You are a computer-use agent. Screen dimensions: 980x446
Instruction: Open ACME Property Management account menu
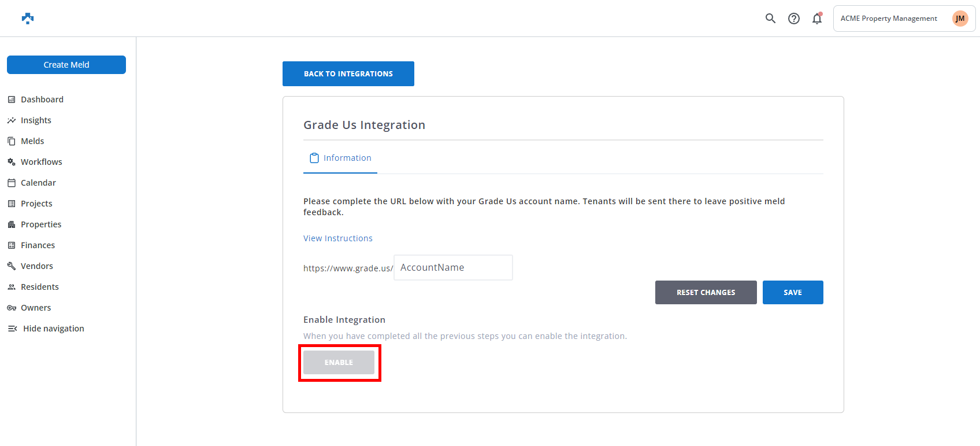[x=889, y=19]
